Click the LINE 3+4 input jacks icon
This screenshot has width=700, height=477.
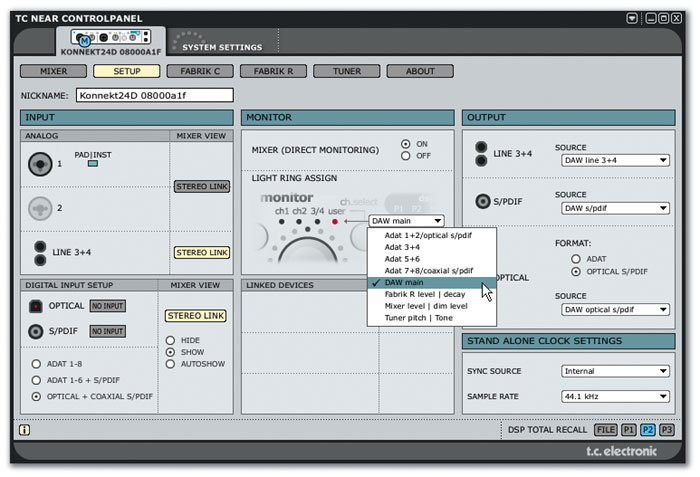39,251
